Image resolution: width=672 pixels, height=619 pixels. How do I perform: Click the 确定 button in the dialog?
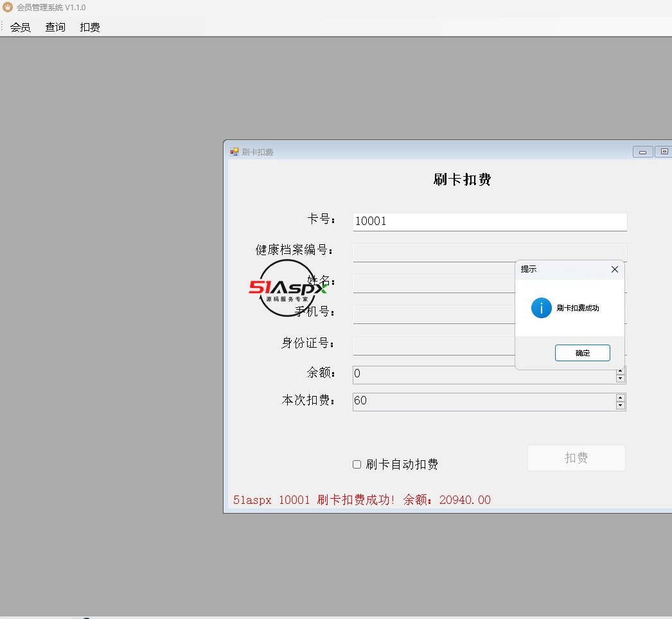pos(582,353)
